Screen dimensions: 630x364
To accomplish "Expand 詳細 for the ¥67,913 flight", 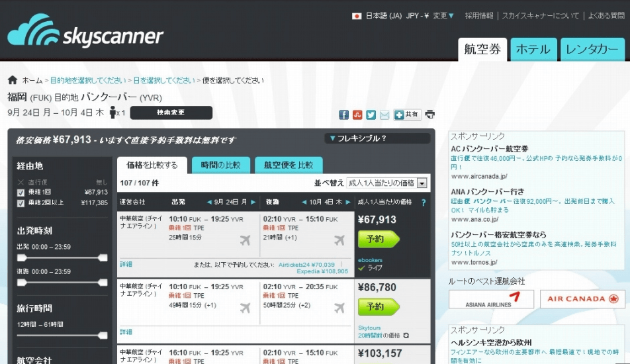I will point(126,264).
